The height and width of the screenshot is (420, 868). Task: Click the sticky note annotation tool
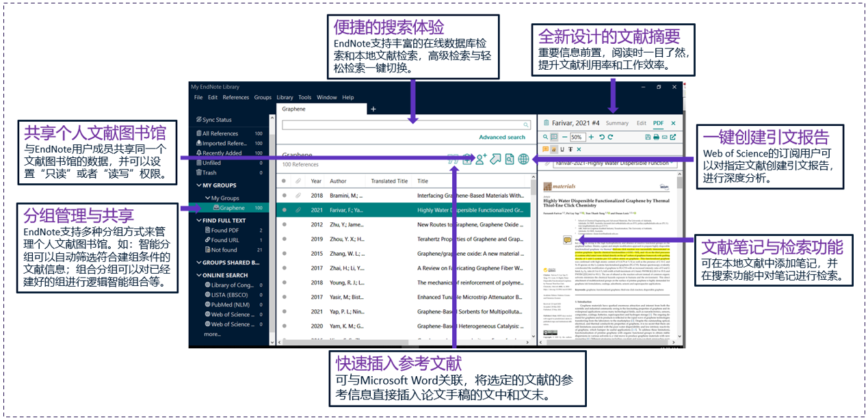click(546, 149)
